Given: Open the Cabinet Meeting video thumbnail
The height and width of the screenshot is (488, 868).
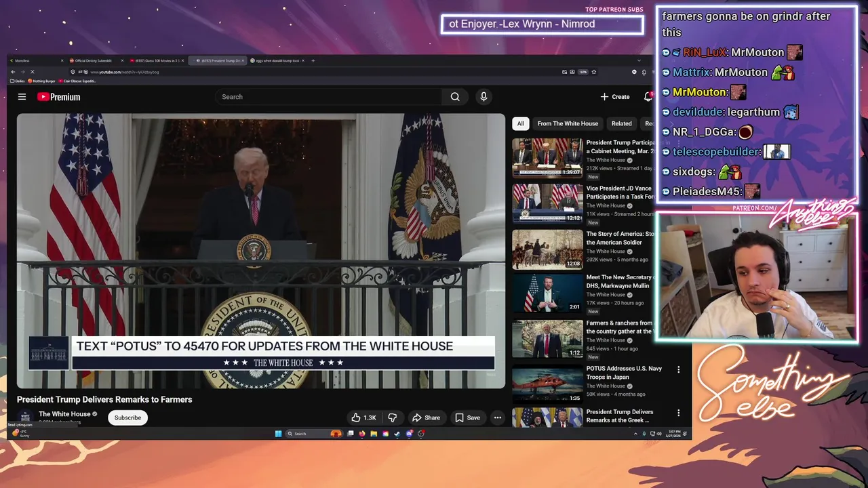Looking at the screenshot, I should pos(547,157).
